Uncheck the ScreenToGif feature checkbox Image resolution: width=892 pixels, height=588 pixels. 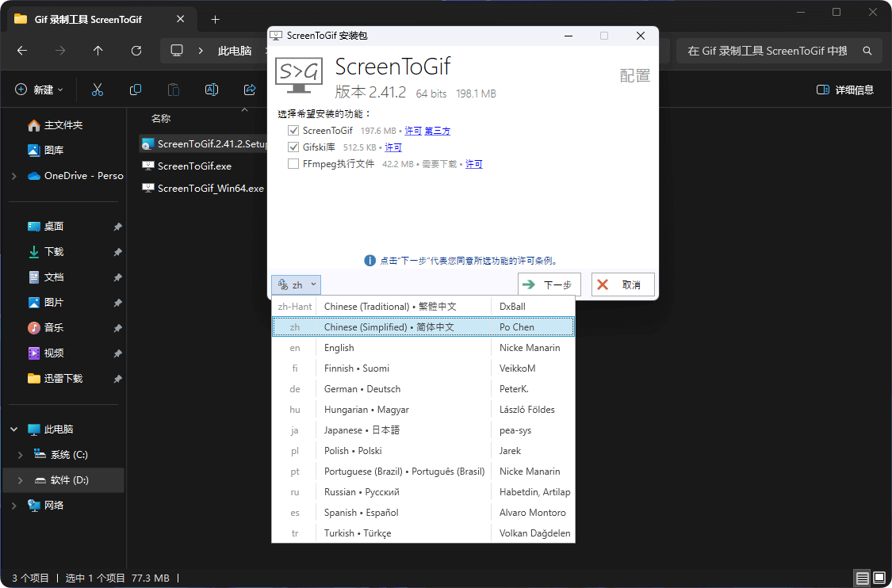coord(293,131)
